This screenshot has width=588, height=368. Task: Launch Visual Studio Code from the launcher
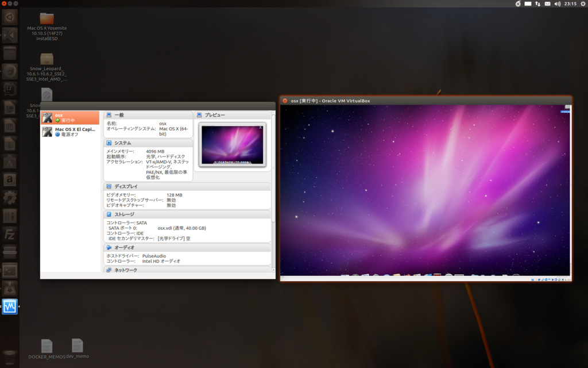10,35
